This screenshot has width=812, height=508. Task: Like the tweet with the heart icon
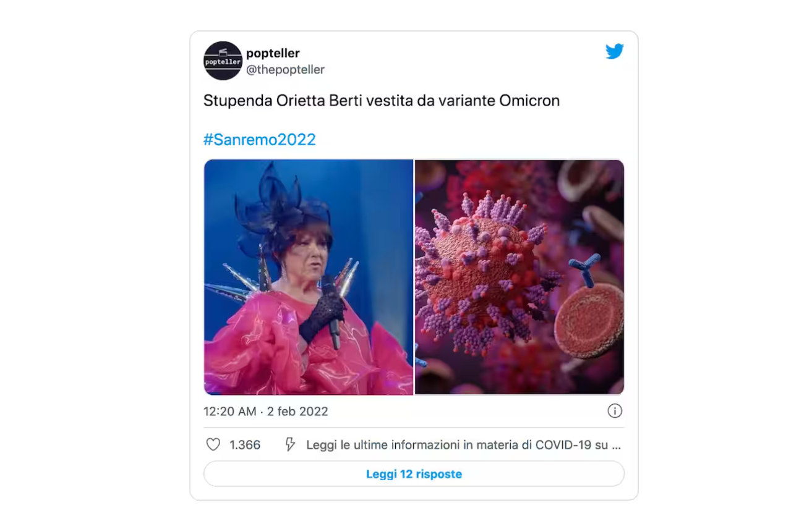213,444
